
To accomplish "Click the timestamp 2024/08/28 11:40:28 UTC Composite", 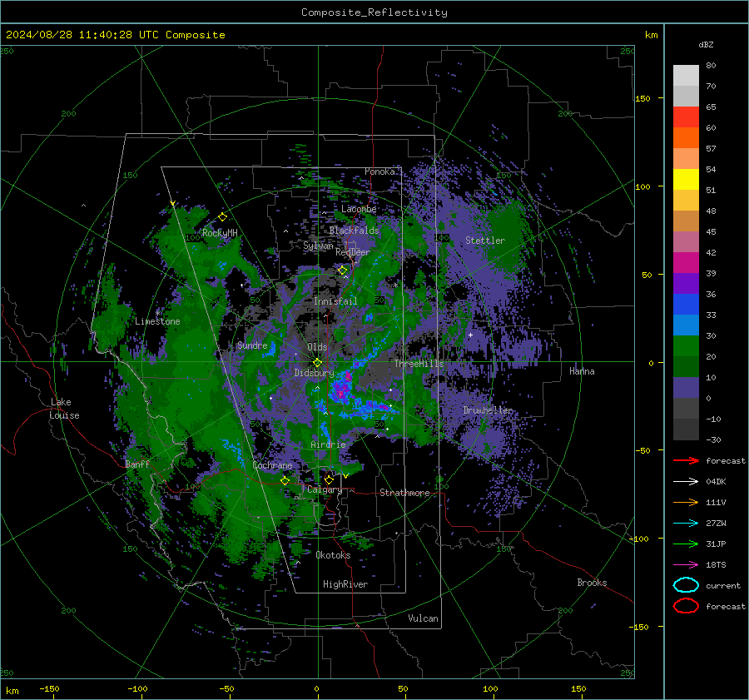I will (115, 35).
